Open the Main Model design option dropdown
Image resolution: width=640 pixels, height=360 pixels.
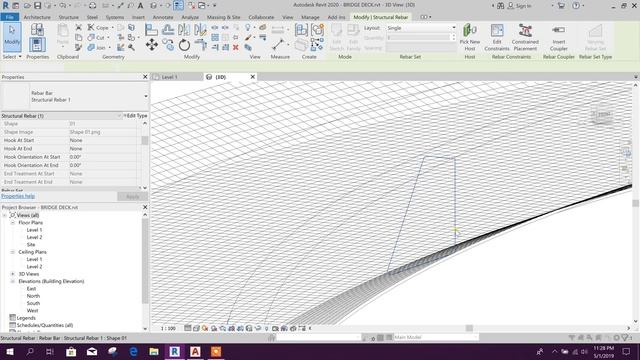click(436, 337)
